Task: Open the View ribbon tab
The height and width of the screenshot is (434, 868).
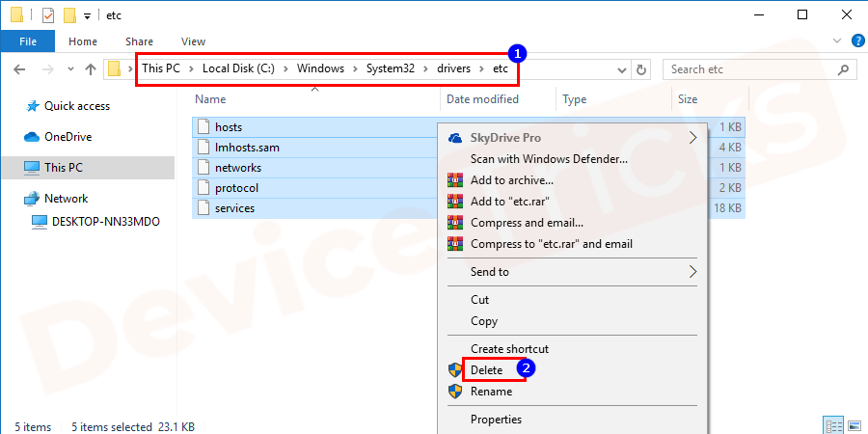Action: [193, 41]
